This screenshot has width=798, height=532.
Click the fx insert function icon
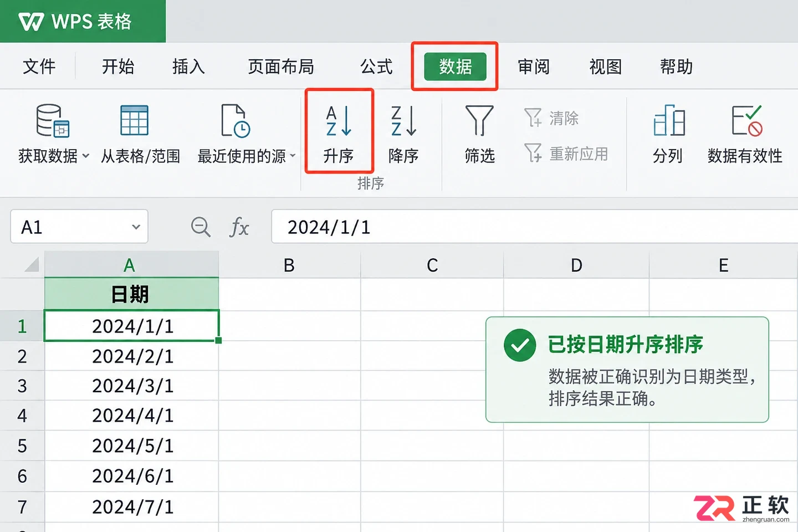coord(239,227)
